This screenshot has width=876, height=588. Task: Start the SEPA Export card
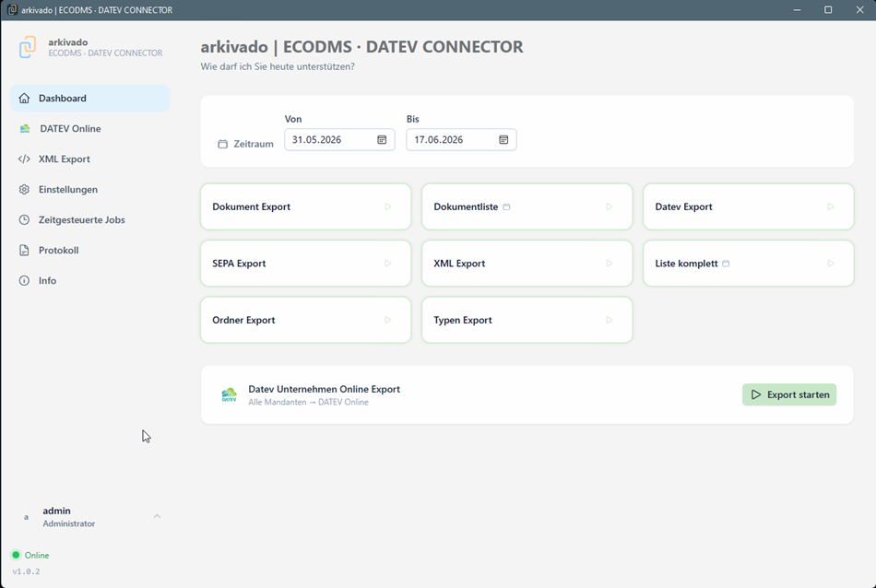(305, 264)
